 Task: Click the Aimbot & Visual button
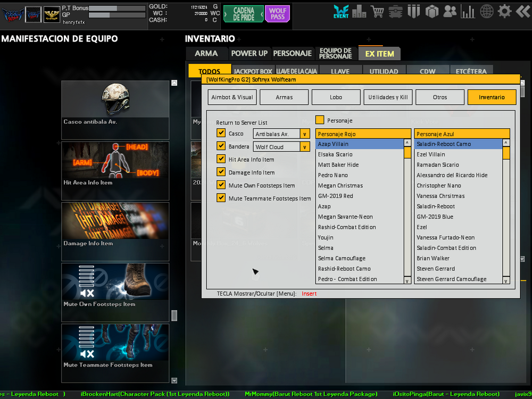tap(232, 97)
